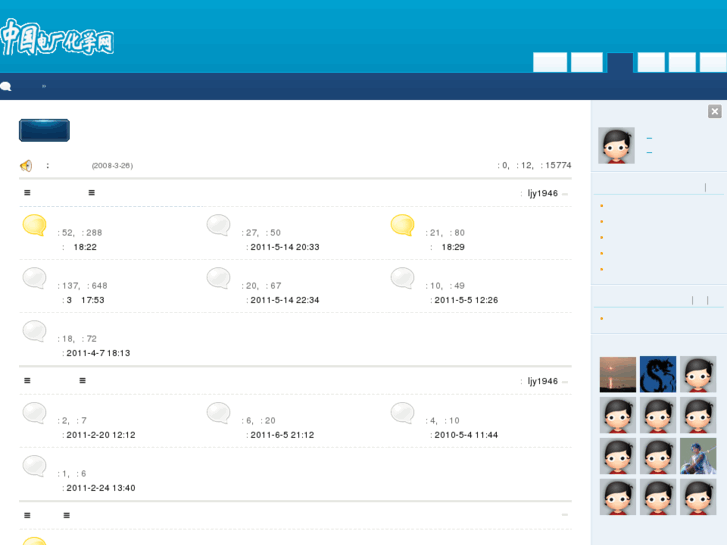Open the last post timed 18:22
This screenshot has width=727, height=545.
[85, 247]
